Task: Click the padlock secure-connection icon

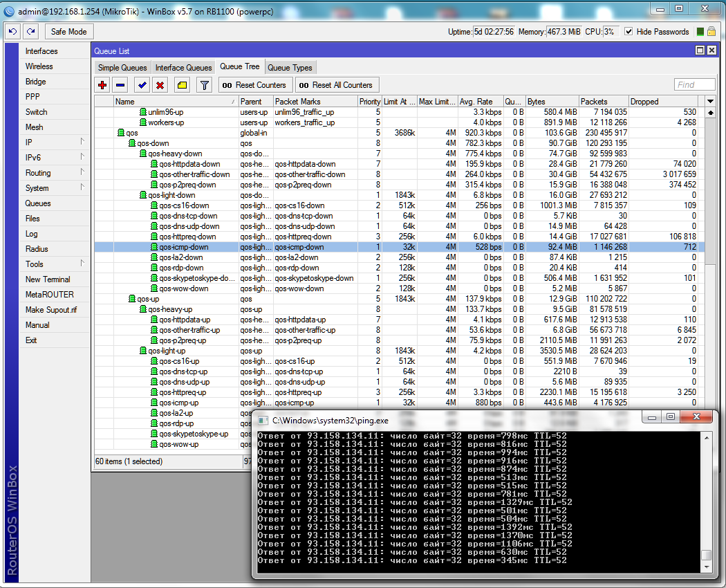Action: tap(711, 31)
